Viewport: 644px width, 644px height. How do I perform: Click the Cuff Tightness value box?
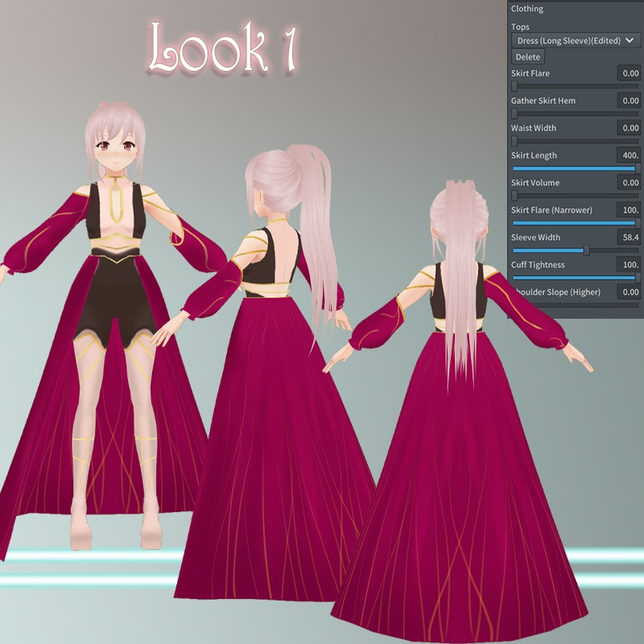[x=630, y=265]
